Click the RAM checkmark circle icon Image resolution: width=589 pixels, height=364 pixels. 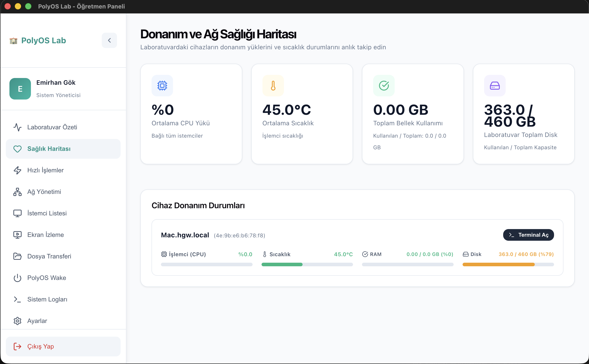[x=365, y=254]
